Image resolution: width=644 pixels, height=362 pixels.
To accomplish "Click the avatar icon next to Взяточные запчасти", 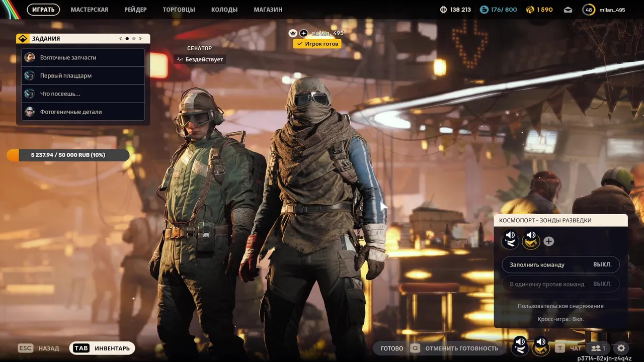I will (x=30, y=57).
